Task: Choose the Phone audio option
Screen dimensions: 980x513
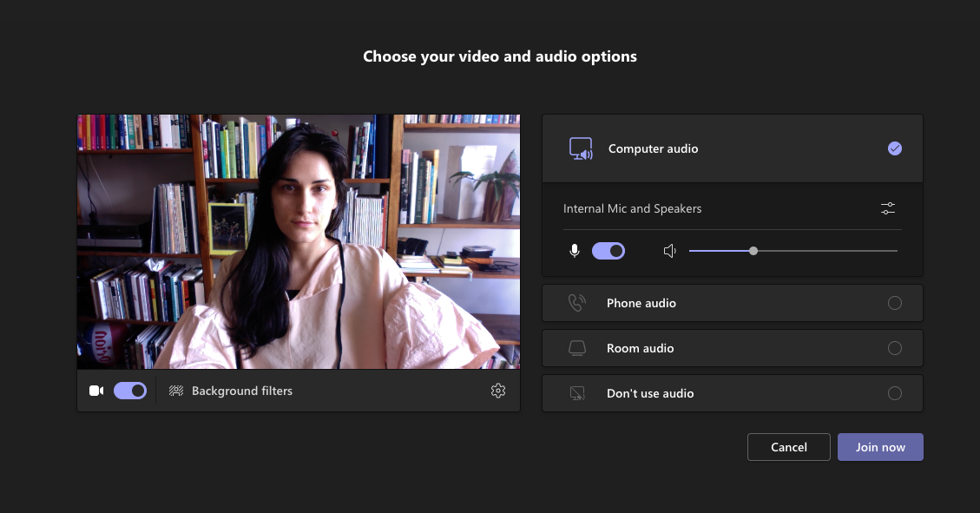Action: click(733, 303)
